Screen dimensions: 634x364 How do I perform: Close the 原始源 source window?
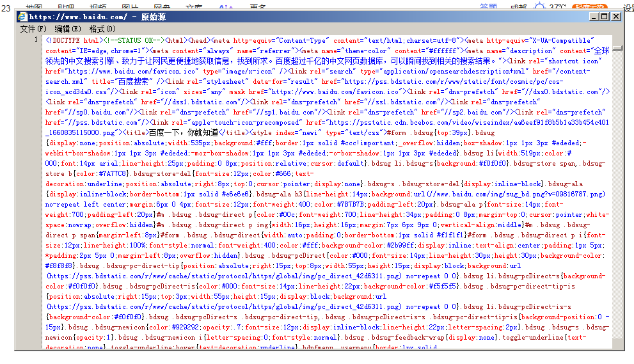coord(616,17)
